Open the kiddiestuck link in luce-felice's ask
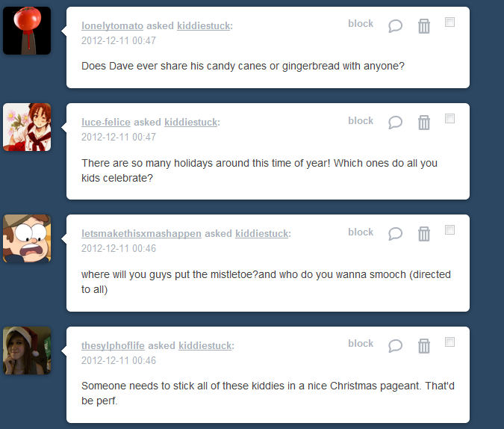The image size is (504, 429). point(191,123)
